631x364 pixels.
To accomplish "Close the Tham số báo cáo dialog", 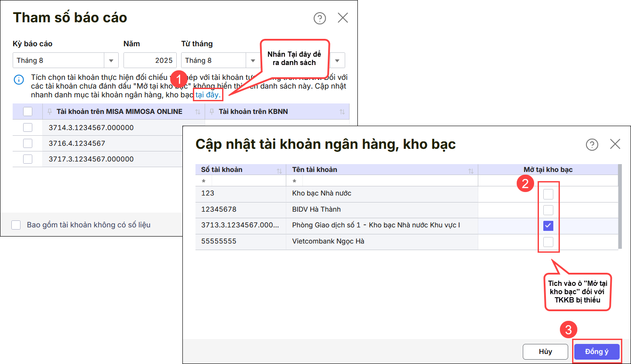I will pos(343,18).
